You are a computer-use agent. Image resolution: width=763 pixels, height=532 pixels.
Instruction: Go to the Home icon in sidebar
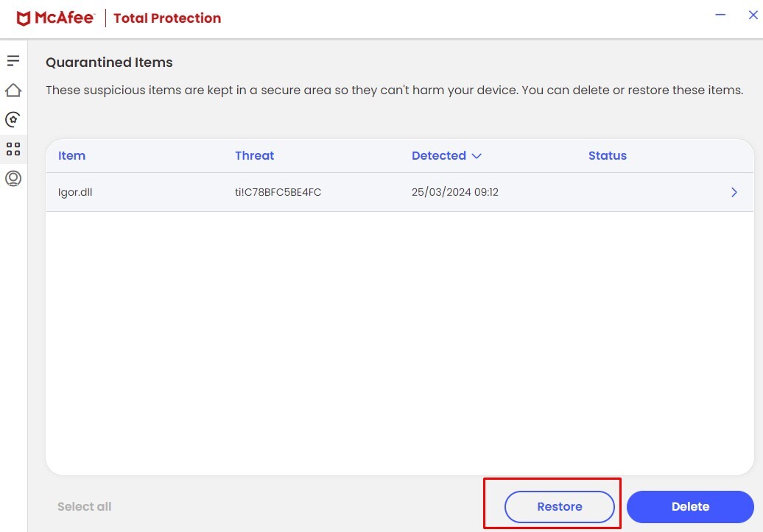coord(13,90)
